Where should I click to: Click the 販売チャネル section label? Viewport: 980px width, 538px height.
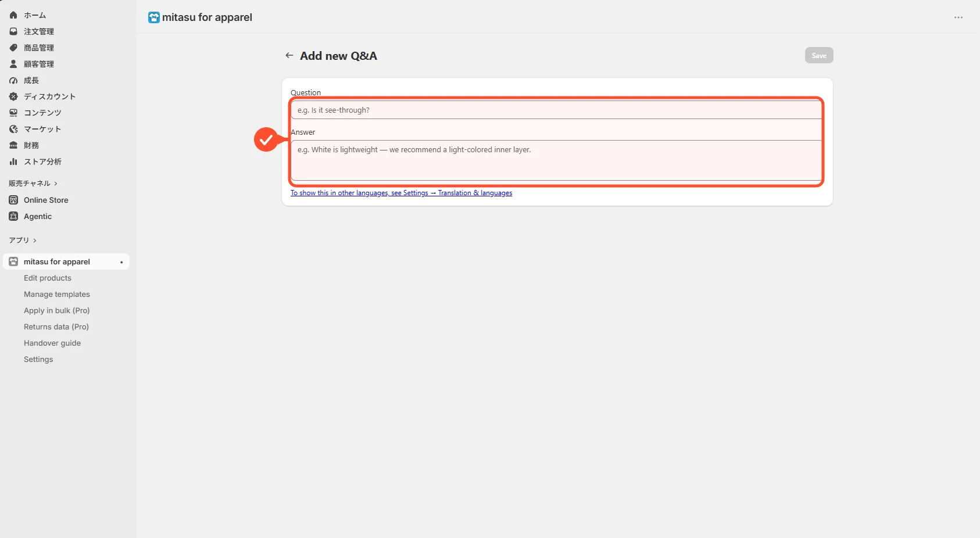(x=30, y=184)
